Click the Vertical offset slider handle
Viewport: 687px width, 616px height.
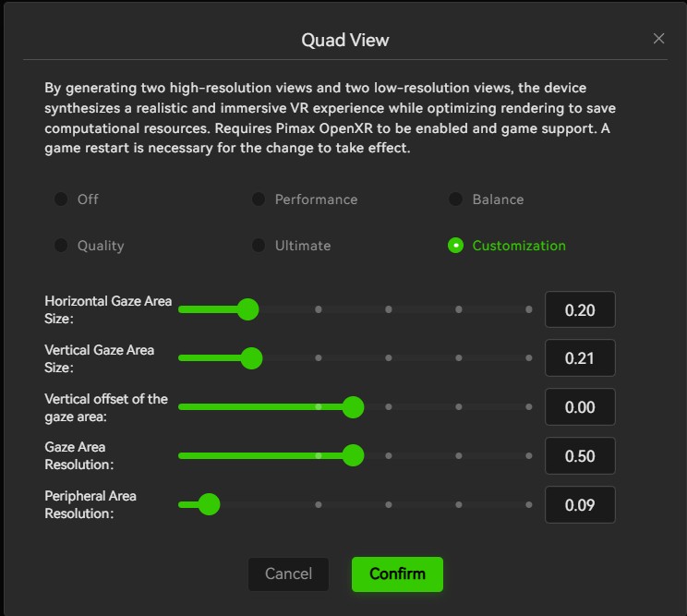[x=353, y=407]
